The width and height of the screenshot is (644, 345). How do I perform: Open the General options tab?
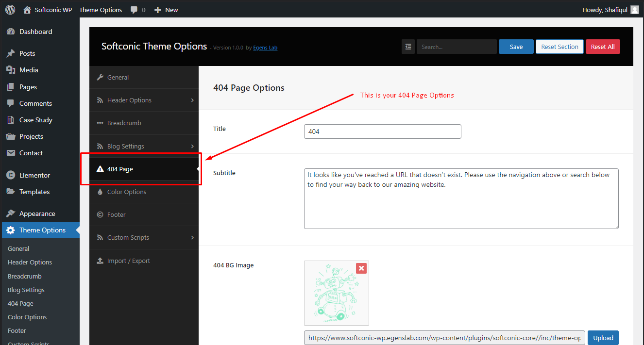pos(144,77)
